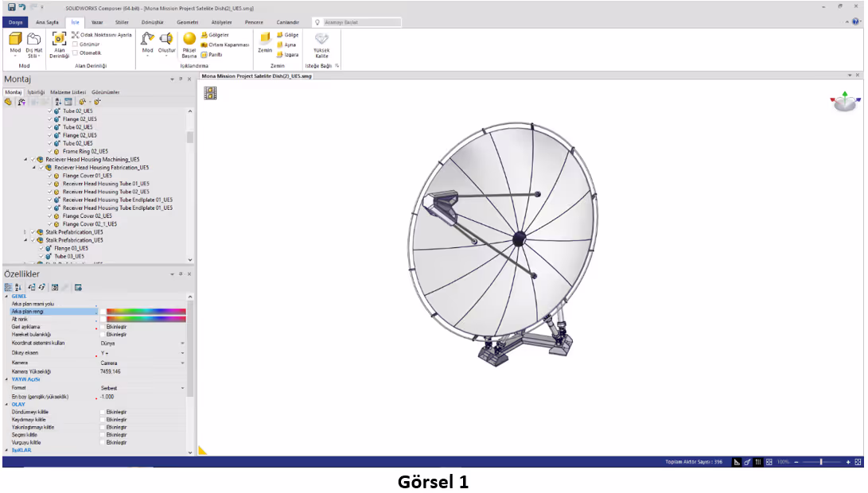Click Ayna mirror ground effect
This screenshot has height=493, width=868.
[x=286, y=45]
